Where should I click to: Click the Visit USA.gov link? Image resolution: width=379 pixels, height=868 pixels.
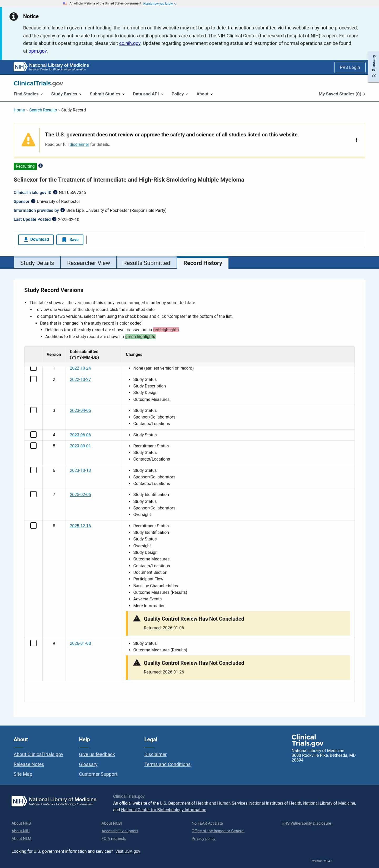click(x=128, y=851)
